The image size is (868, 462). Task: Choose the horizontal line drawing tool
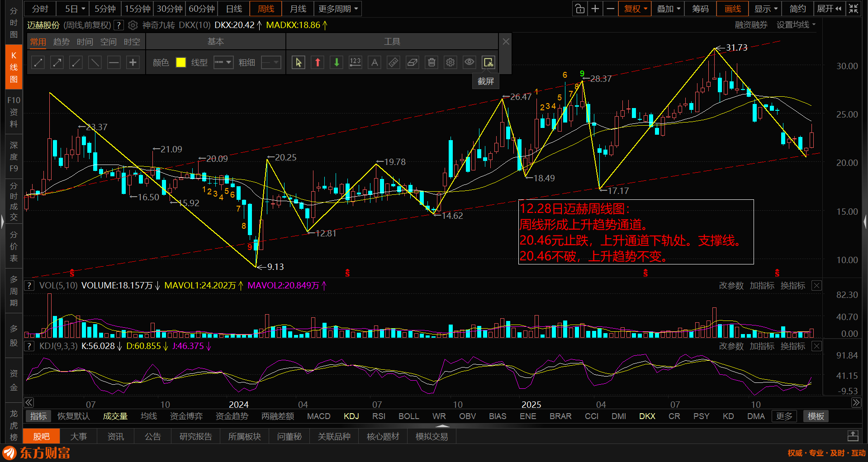click(x=114, y=62)
